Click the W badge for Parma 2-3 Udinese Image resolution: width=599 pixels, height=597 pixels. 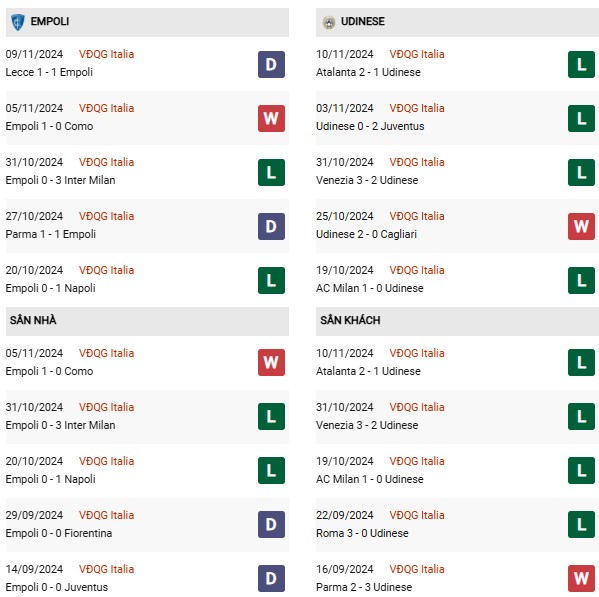tap(581, 578)
